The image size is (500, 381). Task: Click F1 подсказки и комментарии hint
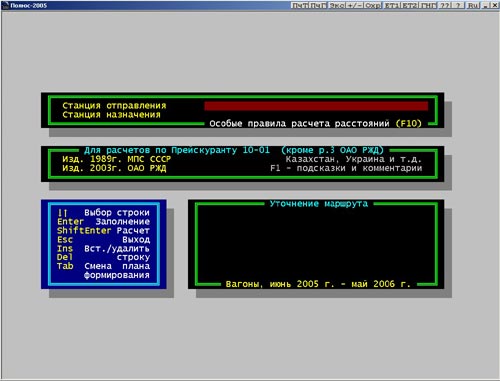pyautogui.click(x=346, y=168)
